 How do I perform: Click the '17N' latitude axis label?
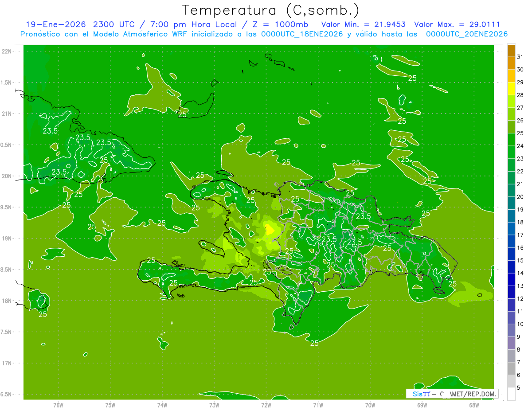(x=6, y=363)
